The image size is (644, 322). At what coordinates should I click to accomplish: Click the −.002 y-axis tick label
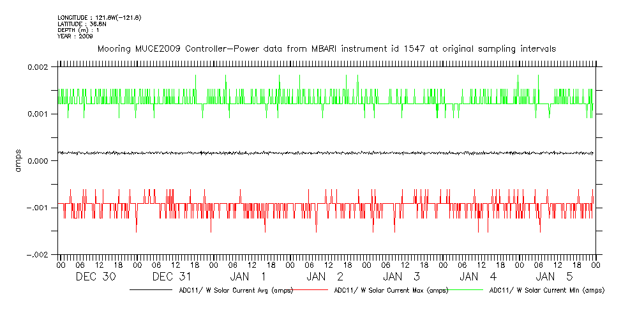click(38, 255)
